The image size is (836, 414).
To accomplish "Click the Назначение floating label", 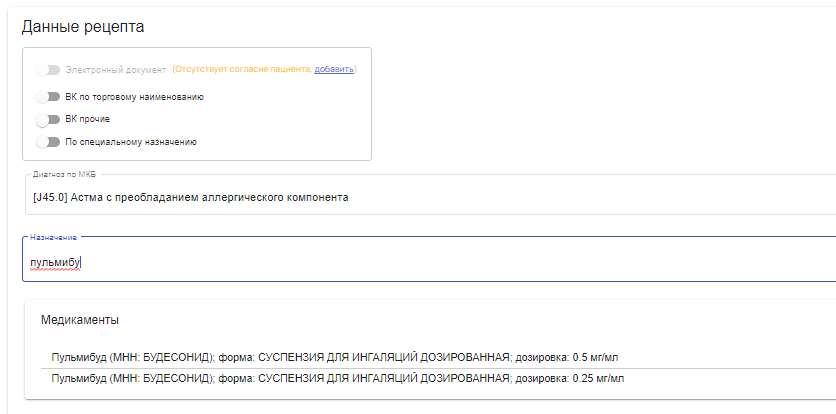I will (53, 237).
